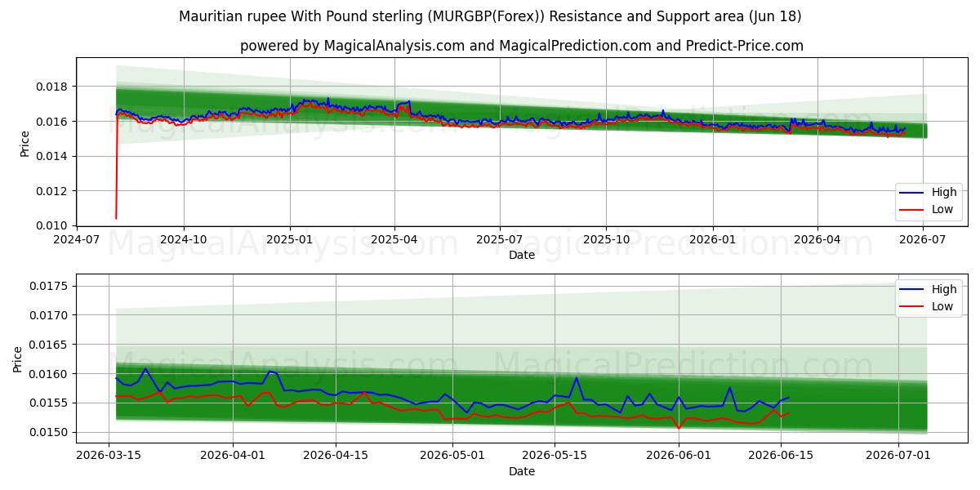Click the 2026-07-01 date tick label
This screenshot has height=490, width=980.
[x=898, y=457]
